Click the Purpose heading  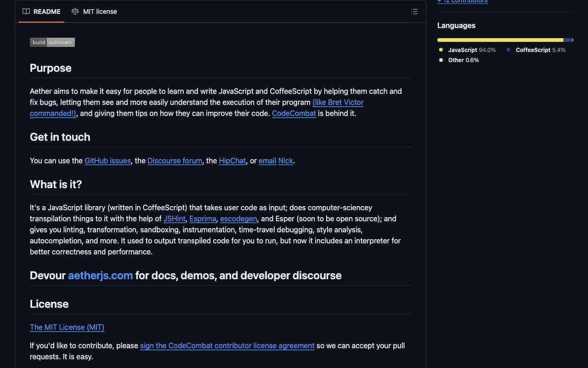pyautogui.click(x=51, y=68)
